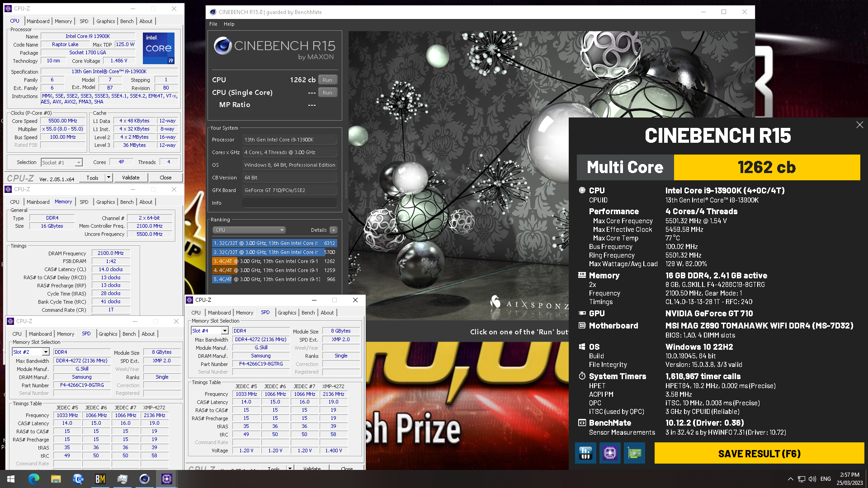Viewport: 868px width, 488px height.
Task: Open CPU-Z chip icon in BenchMate result panel
Action: coord(610,453)
